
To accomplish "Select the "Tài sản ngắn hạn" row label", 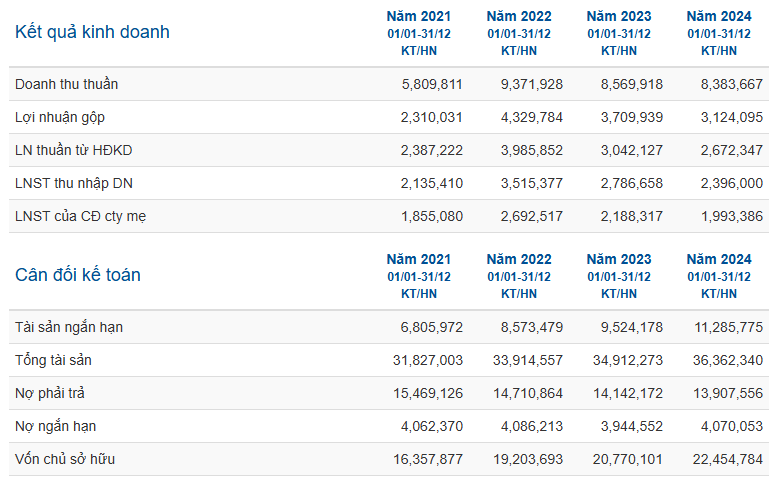I will point(69,327).
